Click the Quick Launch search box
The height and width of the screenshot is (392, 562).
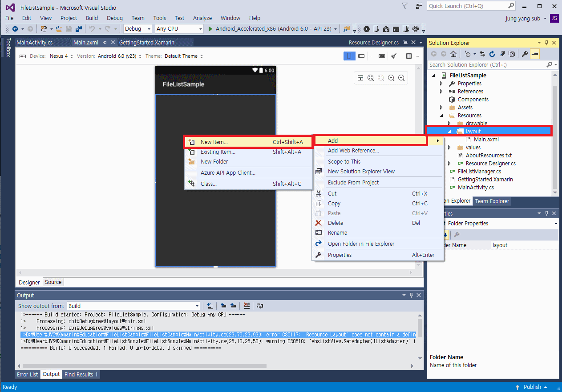point(471,6)
